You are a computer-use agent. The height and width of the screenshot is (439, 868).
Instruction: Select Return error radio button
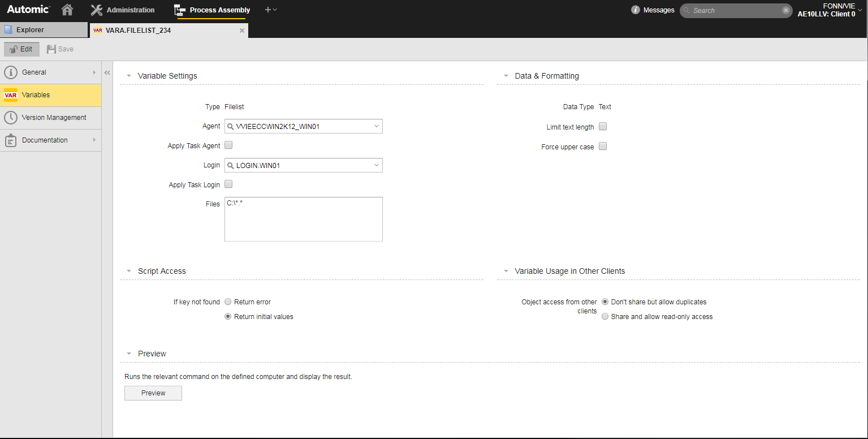[x=228, y=302]
